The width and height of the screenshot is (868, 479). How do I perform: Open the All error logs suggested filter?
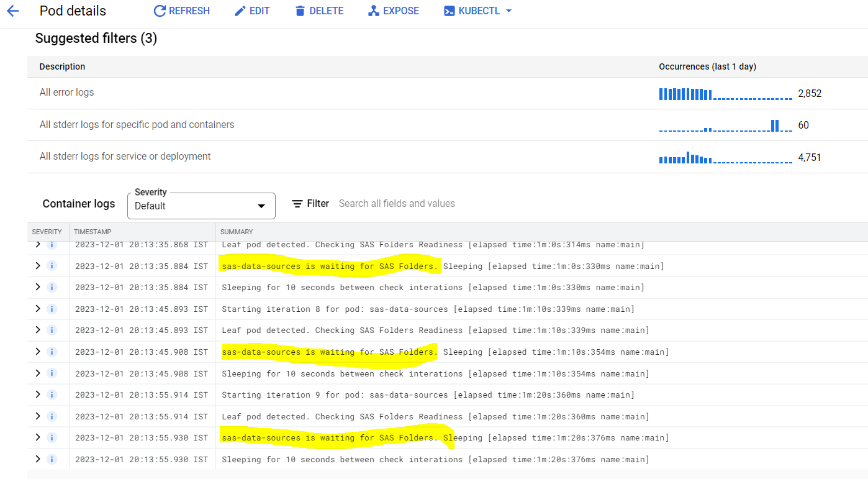click(x=66, y=92)
